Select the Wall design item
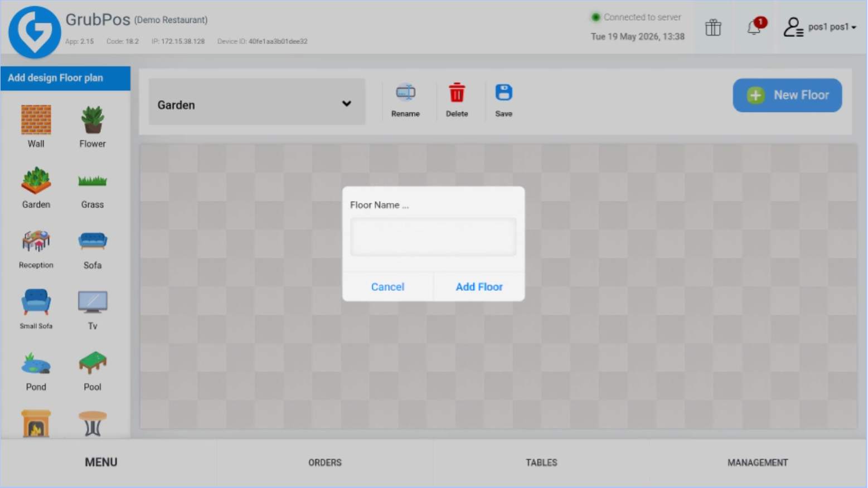868x488 pixels. pyautogui.click(x=36, y=126)
